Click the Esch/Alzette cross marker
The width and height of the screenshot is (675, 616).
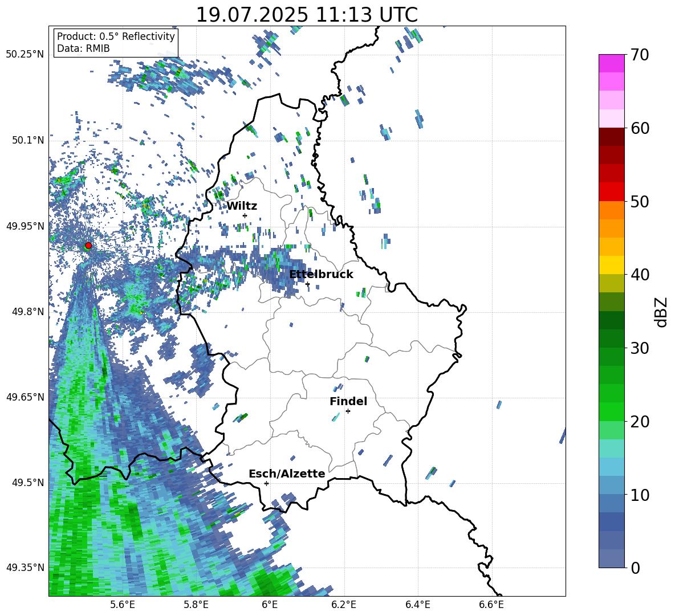266,483
